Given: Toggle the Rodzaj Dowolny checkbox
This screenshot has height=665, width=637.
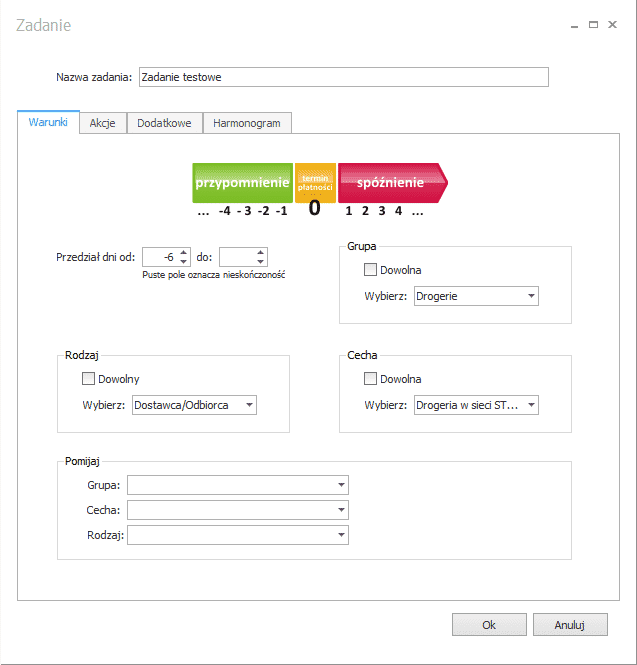Looking at the screenshot, I should [x=88, y=379].
